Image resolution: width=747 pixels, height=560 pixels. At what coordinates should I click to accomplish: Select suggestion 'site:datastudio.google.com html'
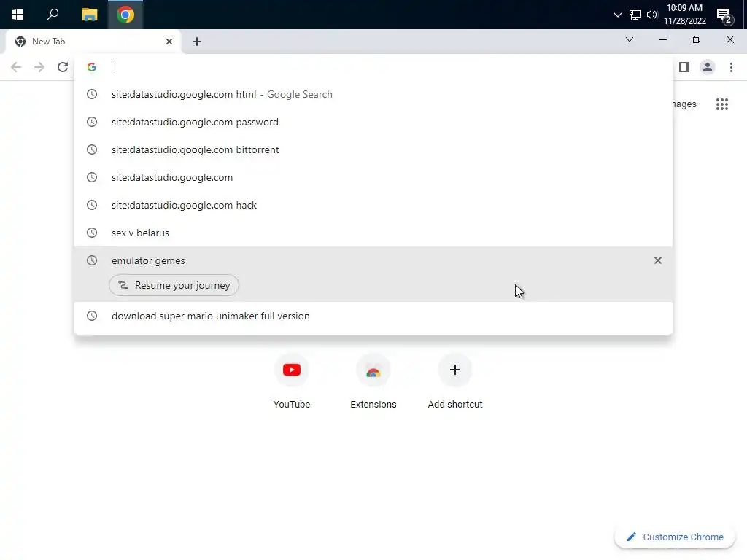point(373,94)
